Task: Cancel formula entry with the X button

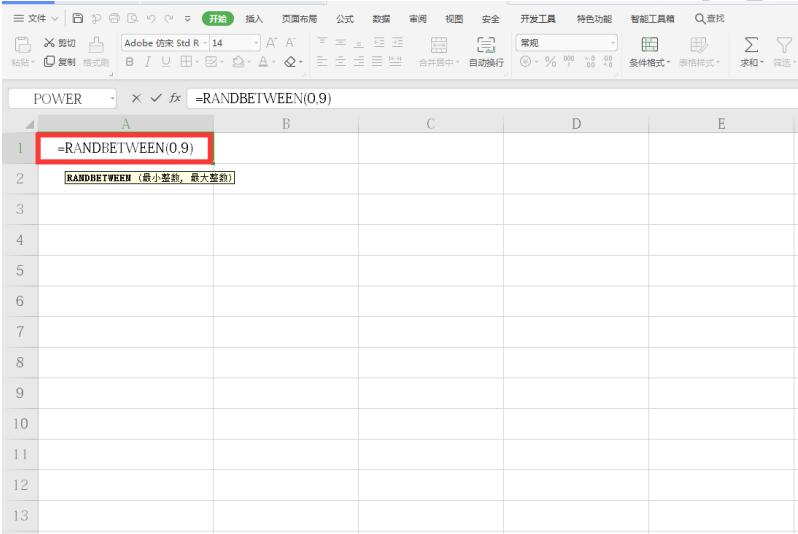Action: coord(136,98)
